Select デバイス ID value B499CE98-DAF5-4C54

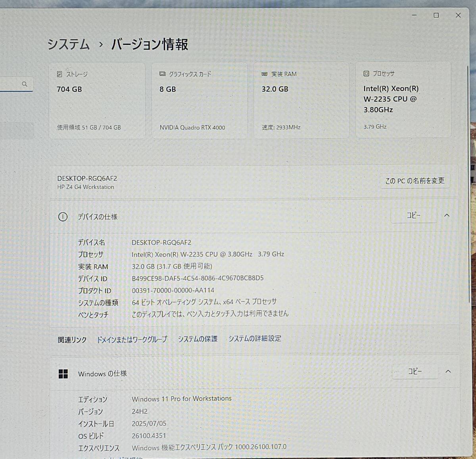tap(198, 278)
